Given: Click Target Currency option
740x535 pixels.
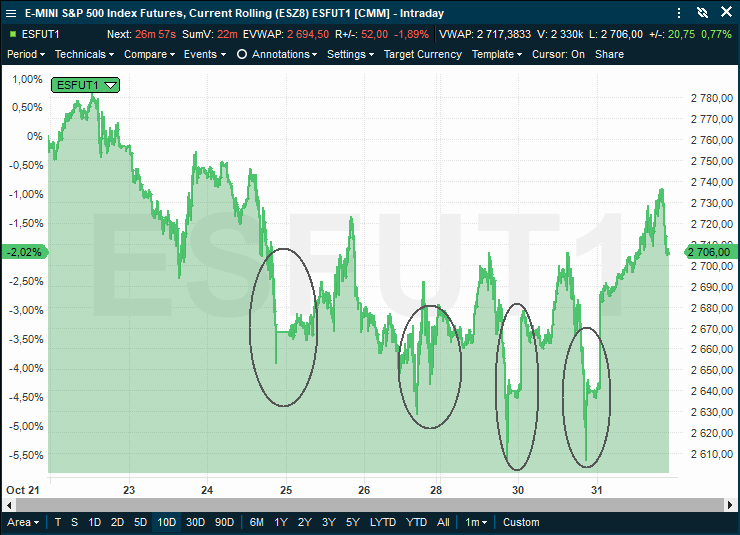Looking at the screenshot, I should 422,54.
